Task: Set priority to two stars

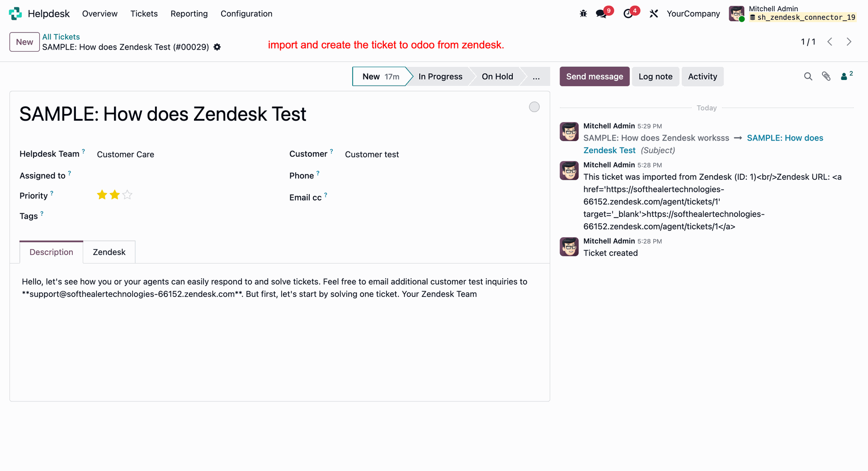Action: (x=115, y=195)
